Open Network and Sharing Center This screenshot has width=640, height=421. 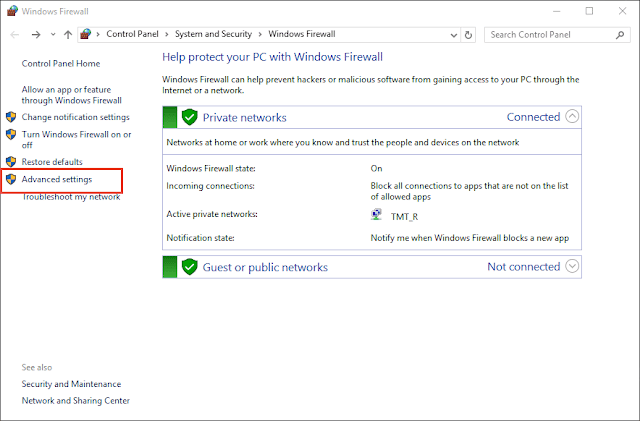tap(76, 401)
